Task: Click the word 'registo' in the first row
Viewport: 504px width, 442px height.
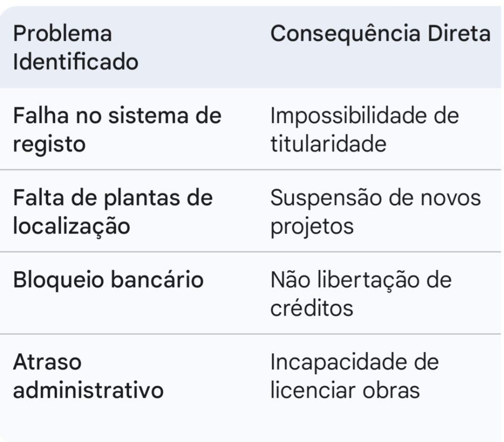Action: click(x=49, y=144)
